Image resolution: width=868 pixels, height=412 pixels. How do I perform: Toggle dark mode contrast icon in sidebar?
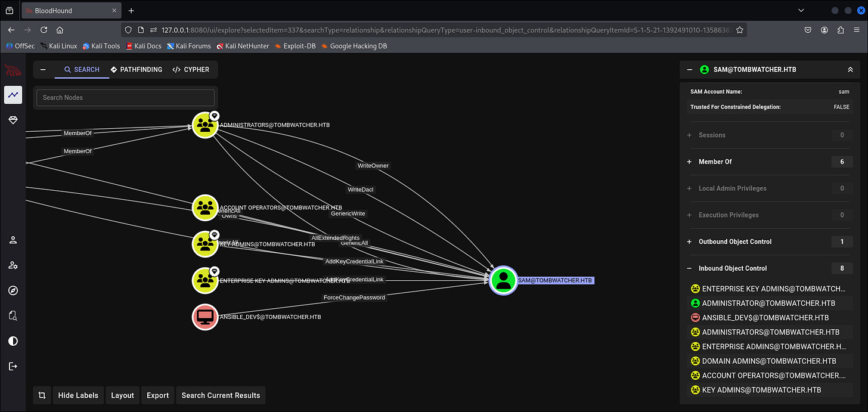pyautogui.click(x=13, y=341)
